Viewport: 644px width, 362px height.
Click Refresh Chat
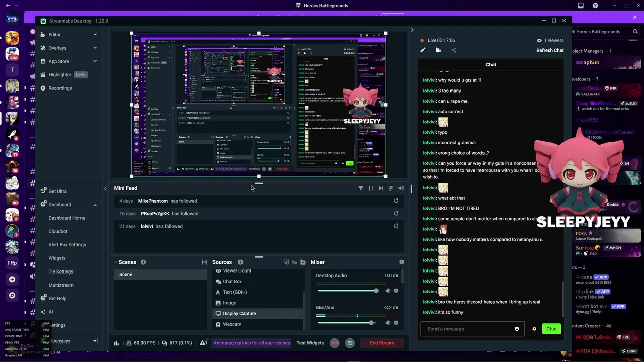point(550,50)
